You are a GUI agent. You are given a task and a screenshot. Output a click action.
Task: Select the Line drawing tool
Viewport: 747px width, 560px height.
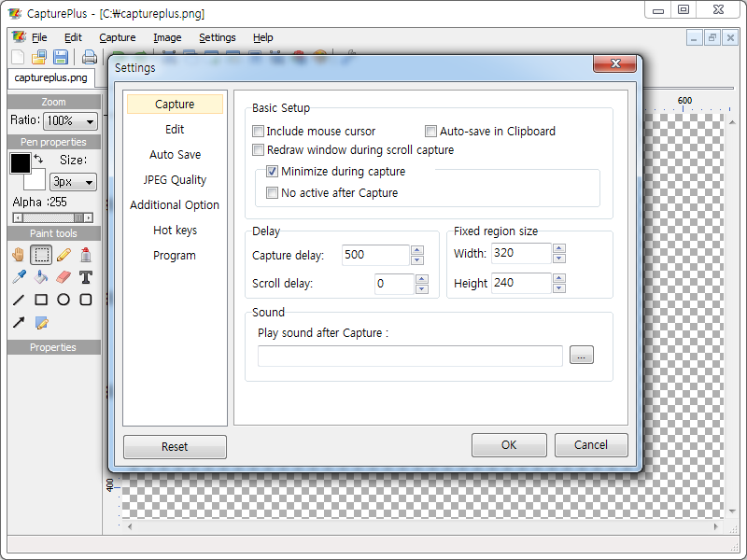click(19, 300)
